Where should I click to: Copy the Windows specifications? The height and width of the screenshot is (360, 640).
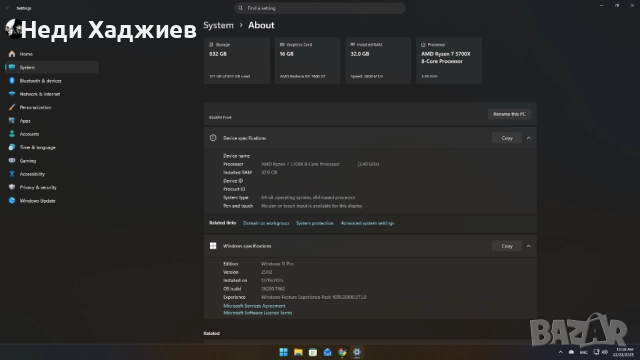click(507, 246)
